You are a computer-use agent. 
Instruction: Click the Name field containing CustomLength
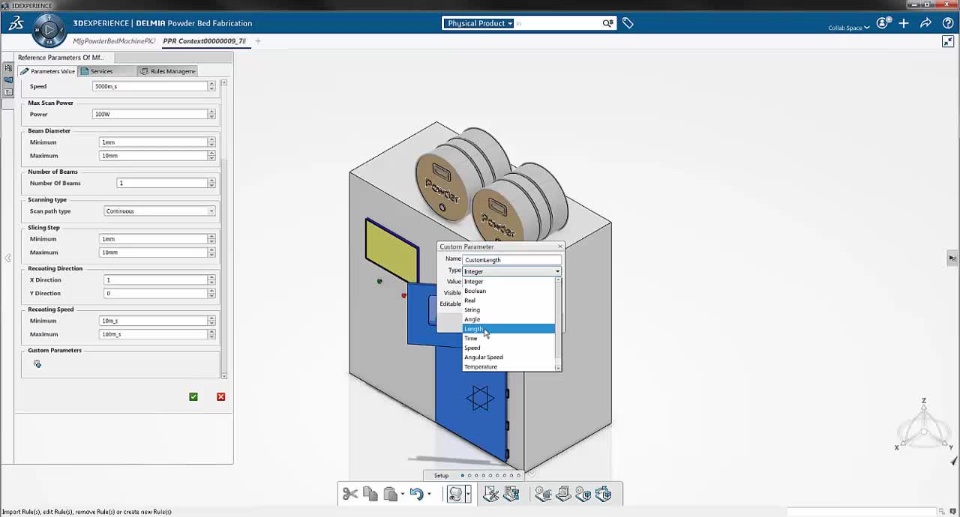(x=511, y=260)
